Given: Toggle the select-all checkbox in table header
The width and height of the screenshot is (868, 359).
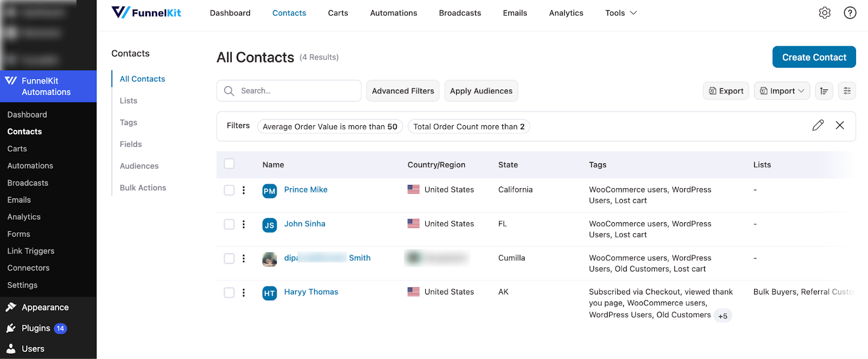Looking at the screenshot, I should click(x=229, y=164).
